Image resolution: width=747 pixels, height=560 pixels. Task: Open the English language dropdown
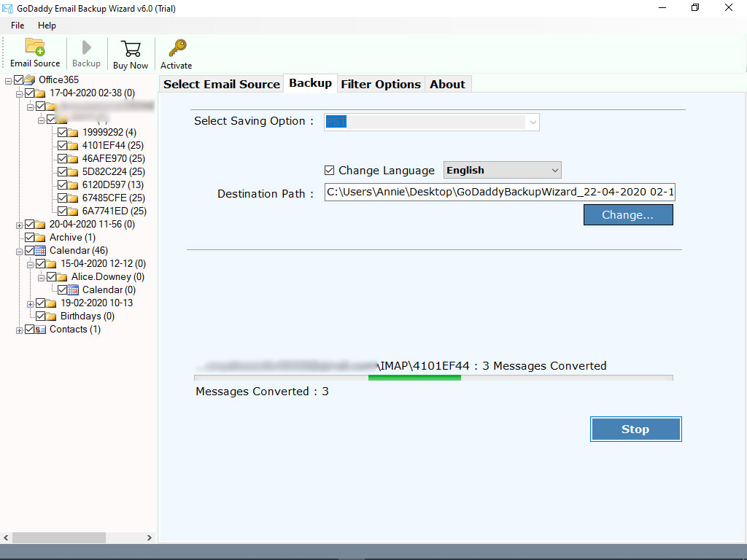tap(554, 170)
